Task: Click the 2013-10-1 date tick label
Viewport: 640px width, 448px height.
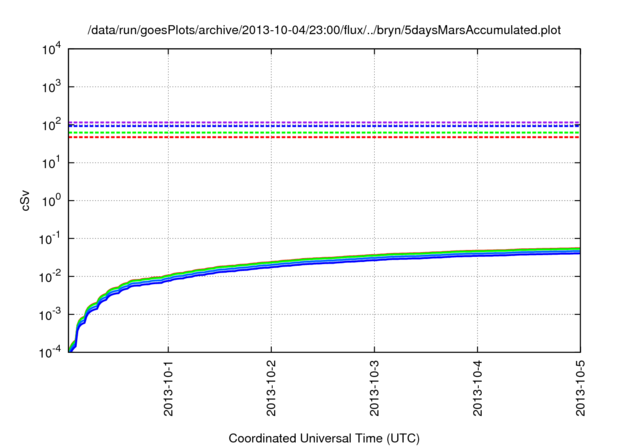Action: pos(168,388)
